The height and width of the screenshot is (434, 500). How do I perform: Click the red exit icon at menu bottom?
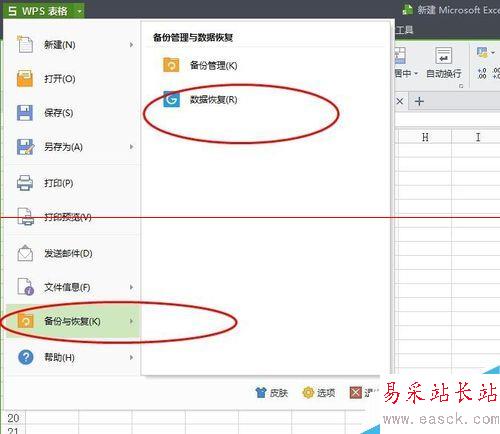point(356,393)
